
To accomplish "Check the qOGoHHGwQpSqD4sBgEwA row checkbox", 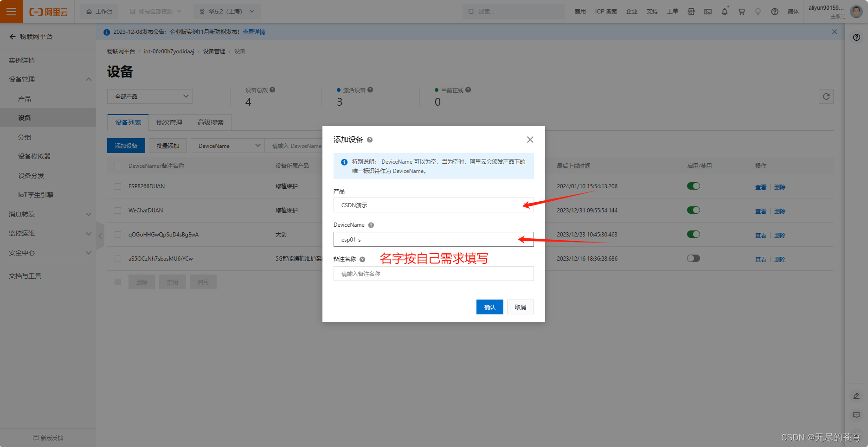I will coord(118,235).
